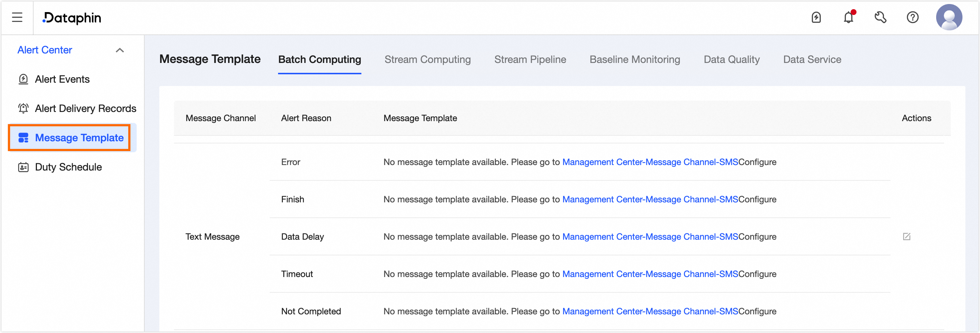Viewport: 980px width, 333px height.
Task: Click the Alert Events sidebar icon
Action: click(x=23, y=79)
